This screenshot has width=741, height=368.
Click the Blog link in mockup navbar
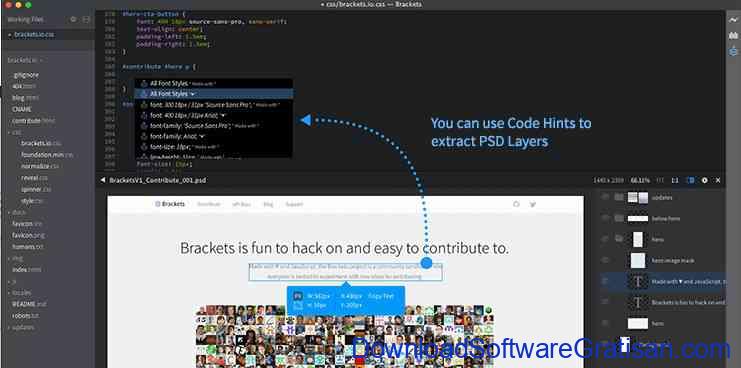point(268,204)
